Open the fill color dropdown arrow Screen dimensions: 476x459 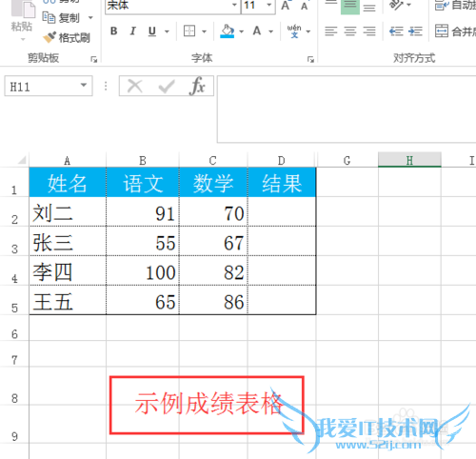pyautogui.click(x=241, y=31)
